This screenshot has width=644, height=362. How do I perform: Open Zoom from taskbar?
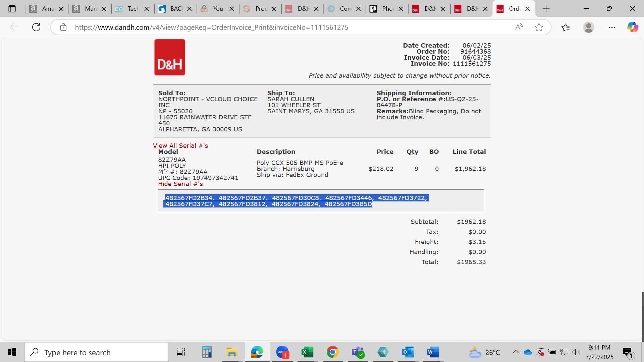(282, 352)
